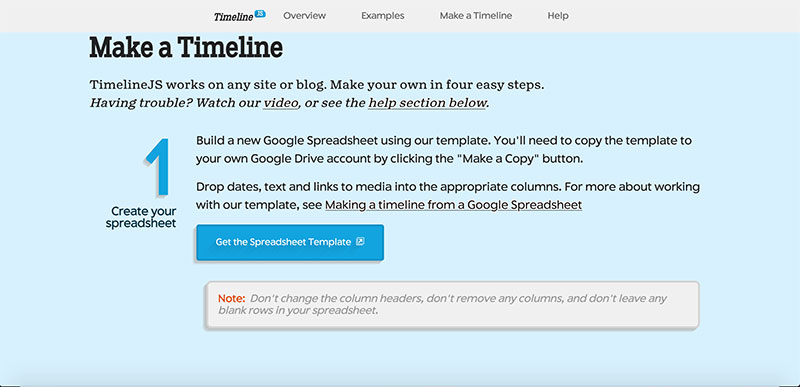The width and height of the screenshot is (800, 387).
Task: Click the Drop dates, text and links paragraph
Action: (x=448, y=196)
